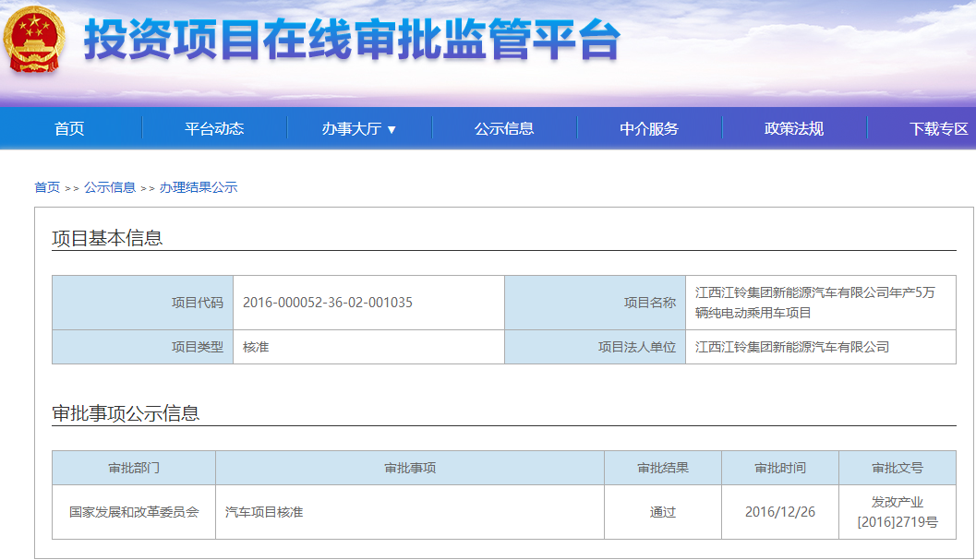Open 中介服务 navigation item
Viewport: 976px width, 560px height.
(x=649, y=129)
